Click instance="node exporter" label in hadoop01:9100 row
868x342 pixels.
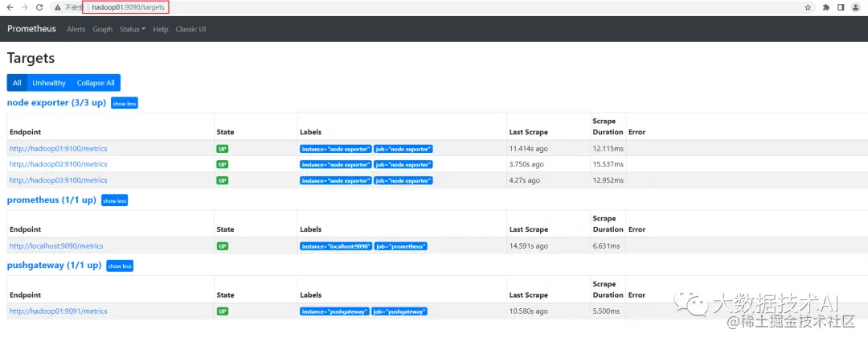pyautogui.click(x=335, y=149)
